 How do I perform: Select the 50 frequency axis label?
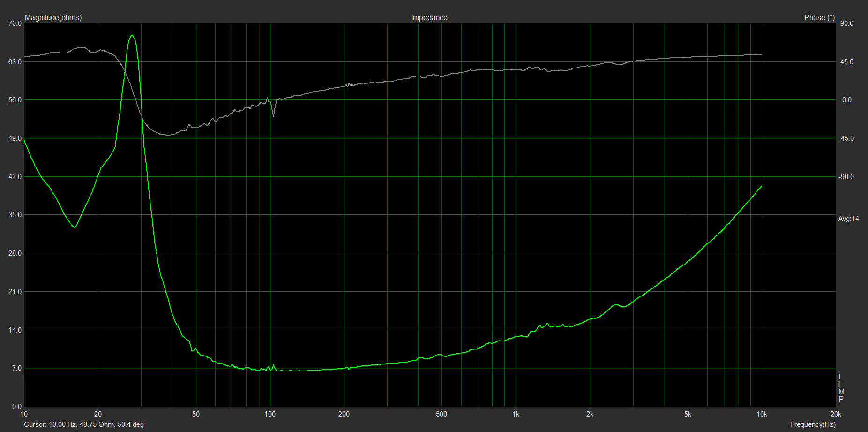coord(196,414)
